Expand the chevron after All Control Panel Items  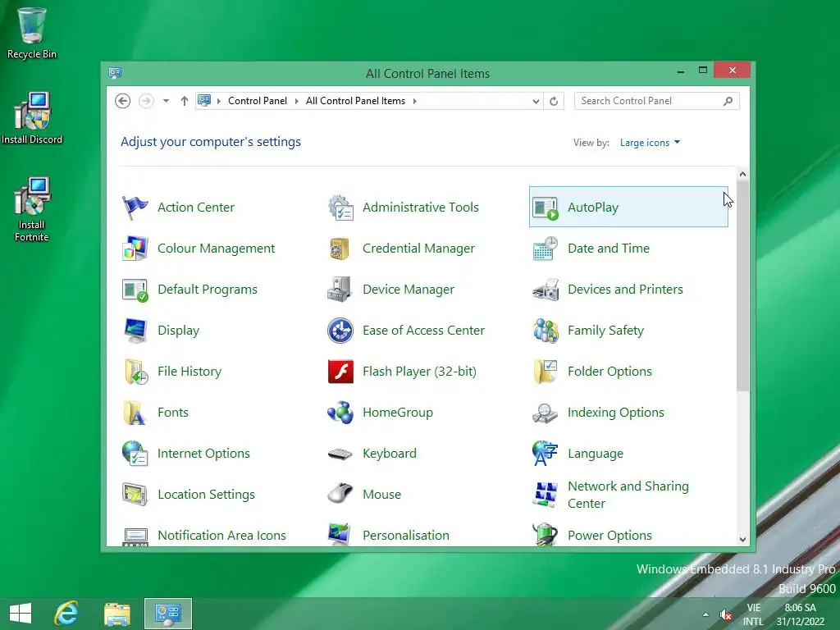coord(414,101)
